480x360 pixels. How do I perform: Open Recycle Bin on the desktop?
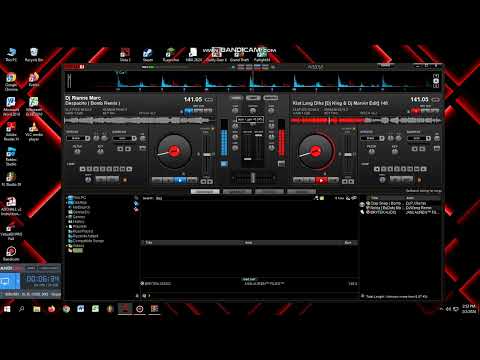[34, 55]
